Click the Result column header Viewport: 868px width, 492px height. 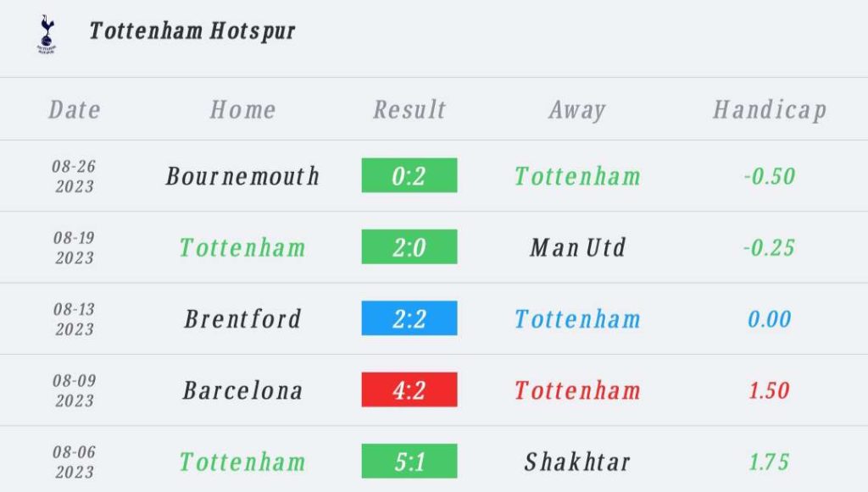tap(409, 109)
